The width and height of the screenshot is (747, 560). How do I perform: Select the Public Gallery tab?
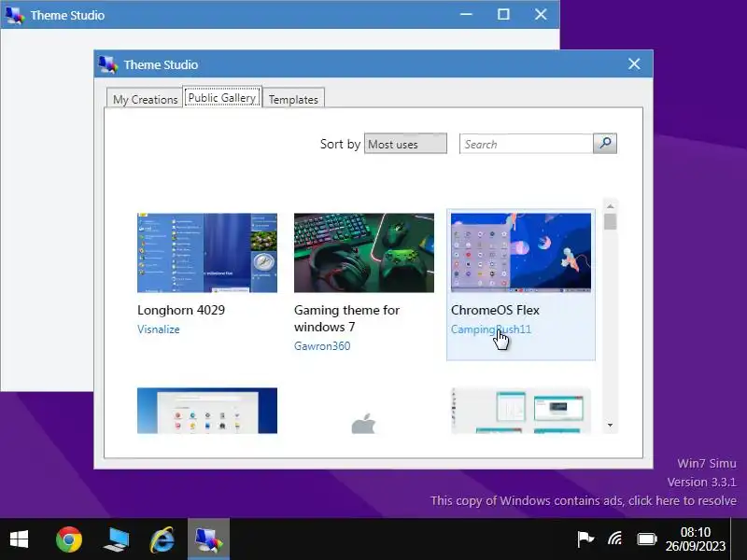point(222,97)
